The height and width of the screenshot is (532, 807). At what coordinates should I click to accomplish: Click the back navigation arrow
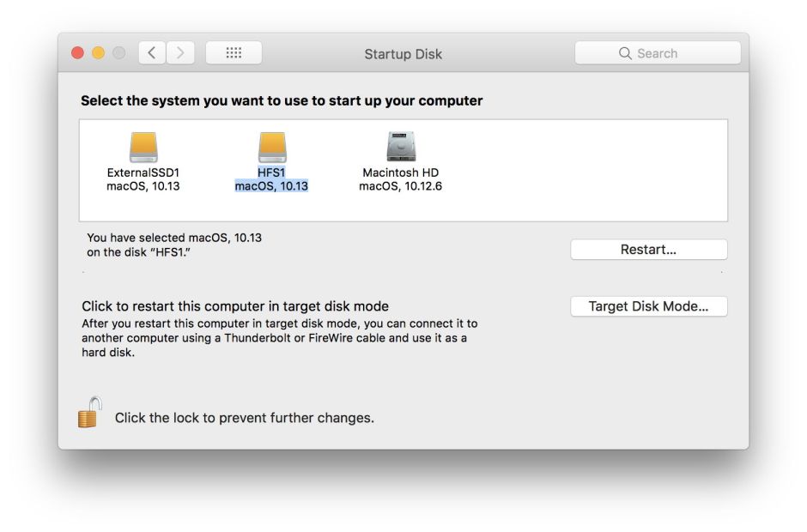coord(152,52)
